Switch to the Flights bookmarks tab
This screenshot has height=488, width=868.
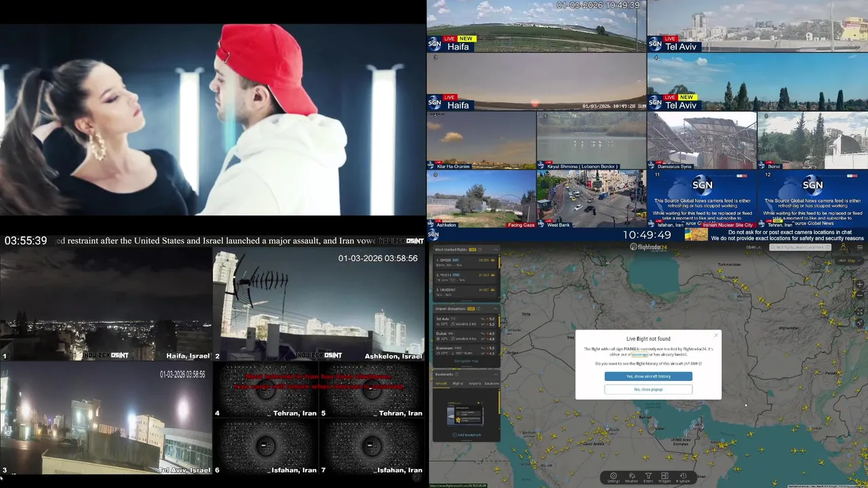(458, 384)
